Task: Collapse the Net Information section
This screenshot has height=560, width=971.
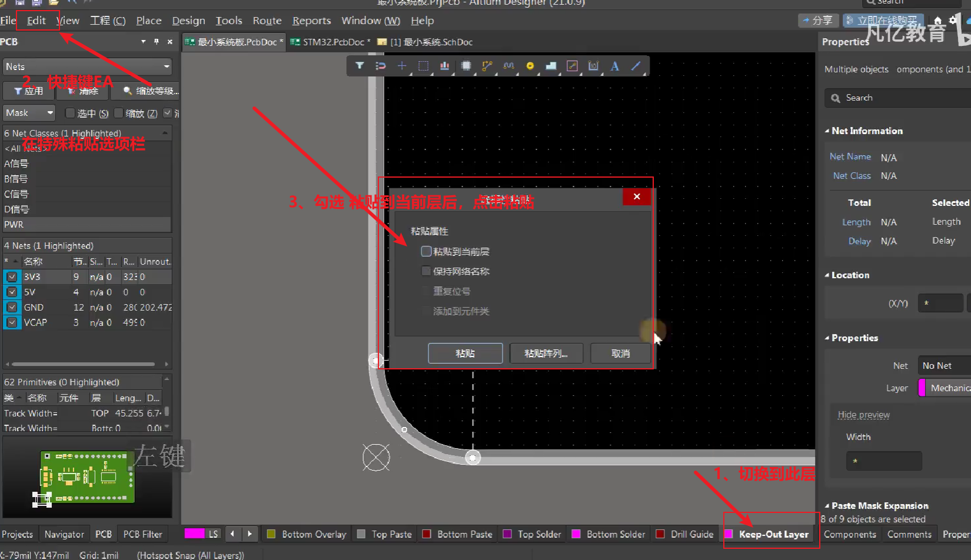Action: pyautogui.click(x=827, y=131)
